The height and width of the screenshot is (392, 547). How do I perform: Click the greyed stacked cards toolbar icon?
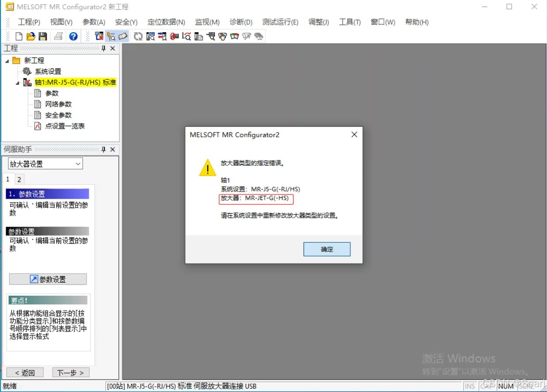[x=258, y=36]
